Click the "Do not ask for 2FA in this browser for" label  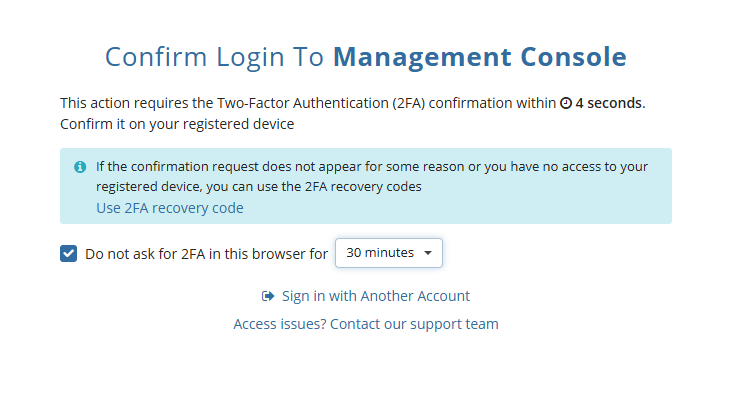(207, 254)
